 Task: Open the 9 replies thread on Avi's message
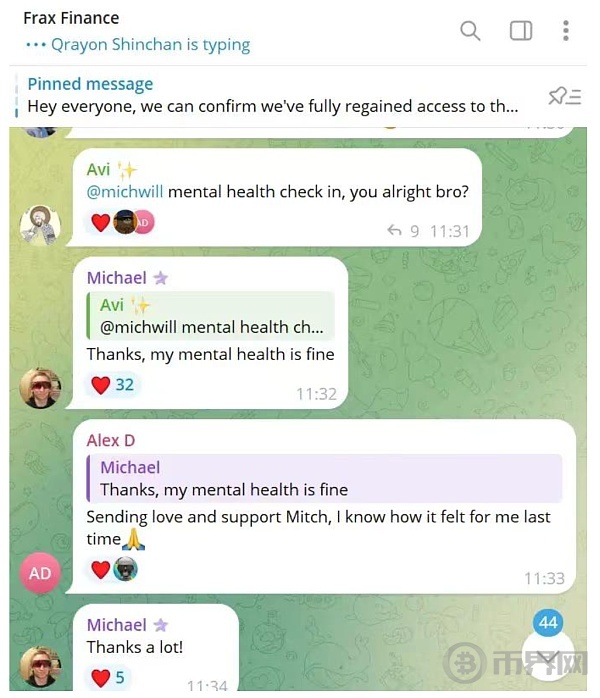(x=403, y=231)
